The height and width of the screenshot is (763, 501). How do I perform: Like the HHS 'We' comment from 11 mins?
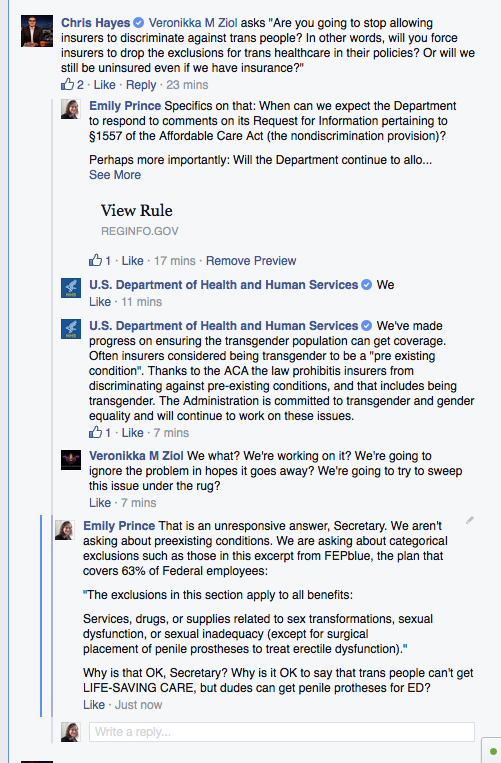pos(100,302)
